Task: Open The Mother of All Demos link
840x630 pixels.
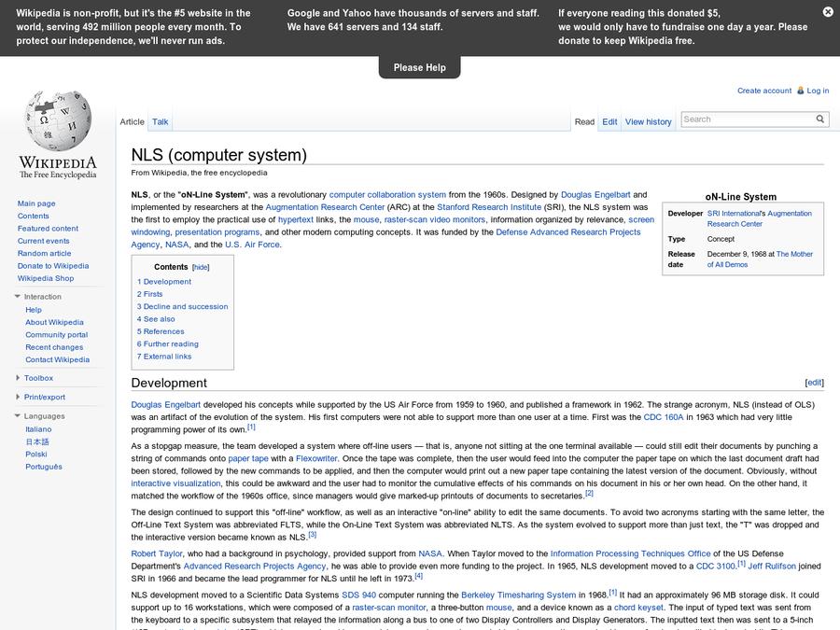Action: (760, 259)
